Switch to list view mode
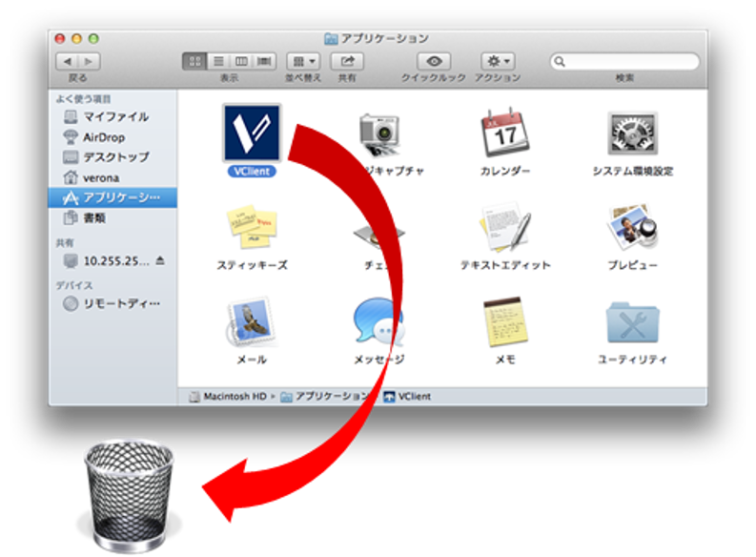Screen dimensions: 756x557 [x=218, y=61]
